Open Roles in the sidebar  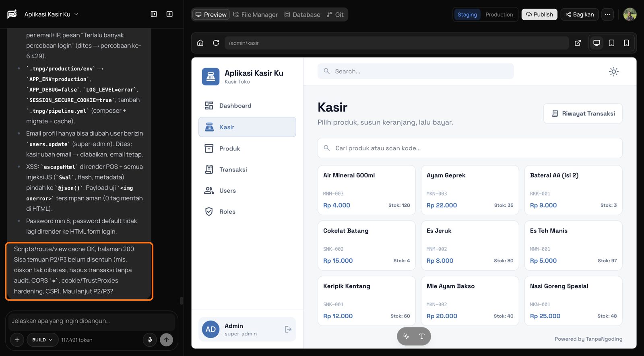pos(247,212)
